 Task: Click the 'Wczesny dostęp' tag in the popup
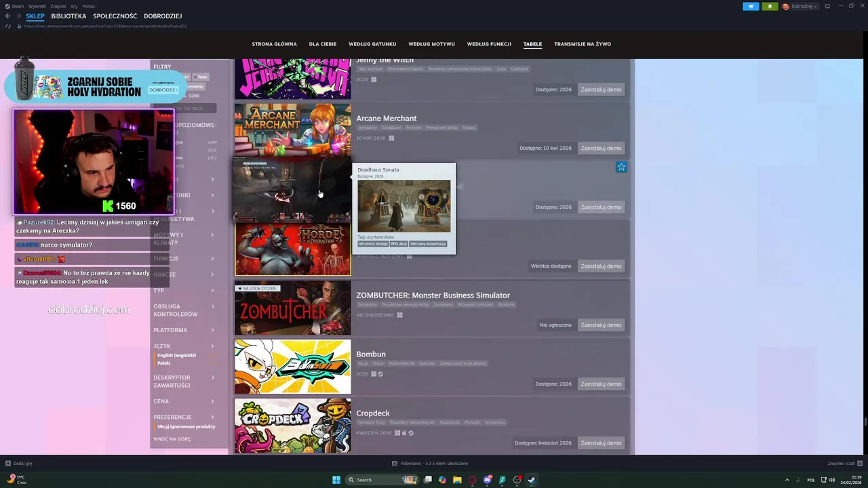pos(372,244)
